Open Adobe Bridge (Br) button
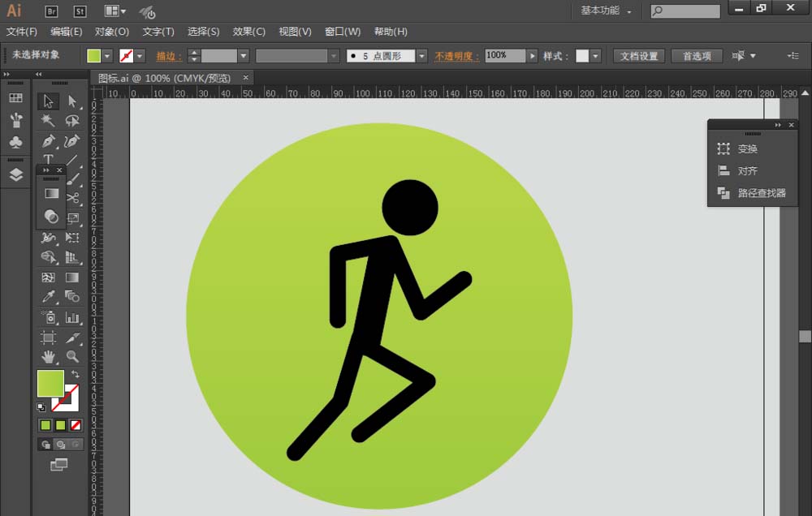 tap(51, 11)
